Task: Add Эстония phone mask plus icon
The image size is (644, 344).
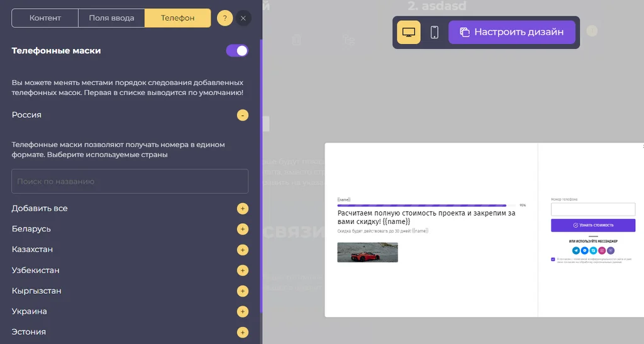Action: click(x=242, y=332)
